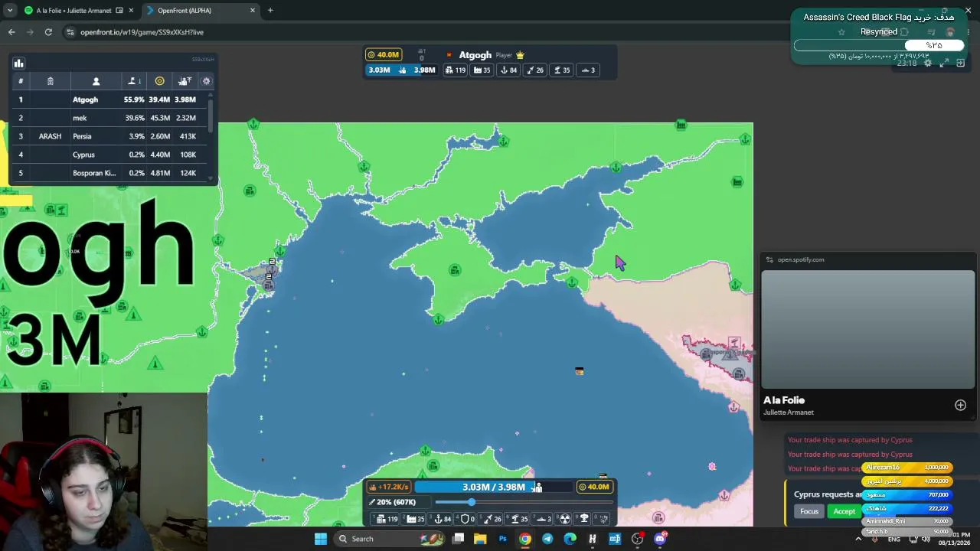This screenshot has height=551, width=980.
Task: Open File Explorer from the taskbar
Action: 480,539
